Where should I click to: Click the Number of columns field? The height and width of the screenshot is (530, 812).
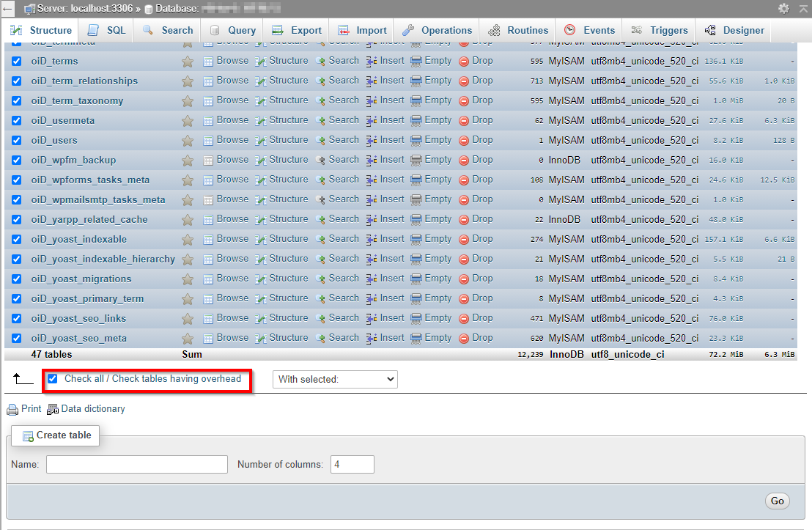point(353,464)
